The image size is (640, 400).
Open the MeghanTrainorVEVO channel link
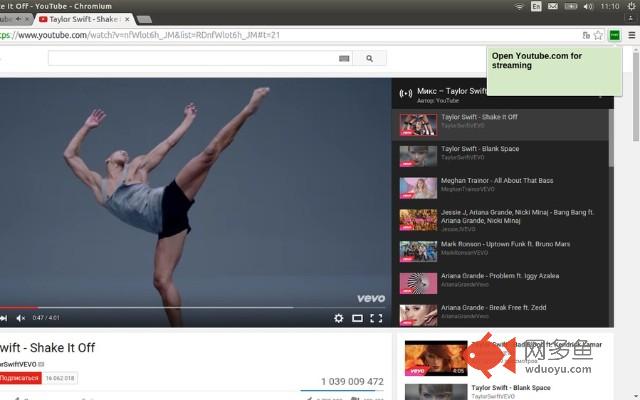tap(467, 189)
